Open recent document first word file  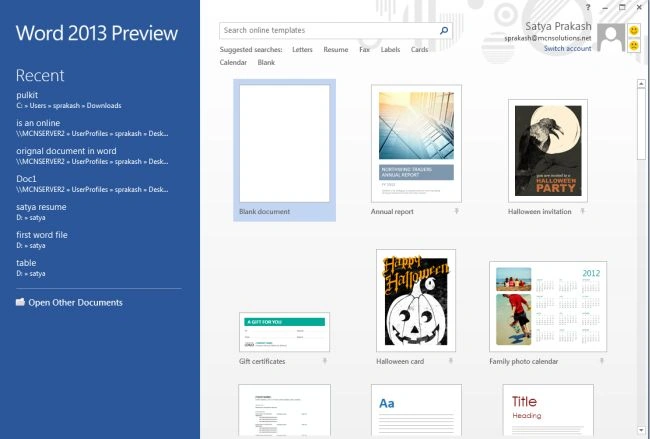[41, 240]
